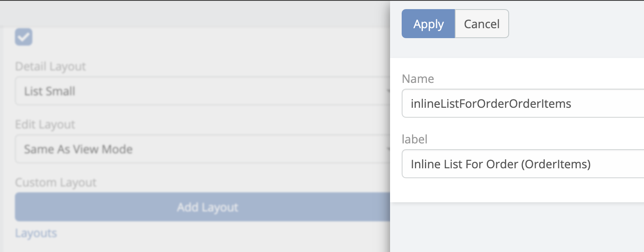Click the lowercase label caption
644x252 pixels.
415,139
